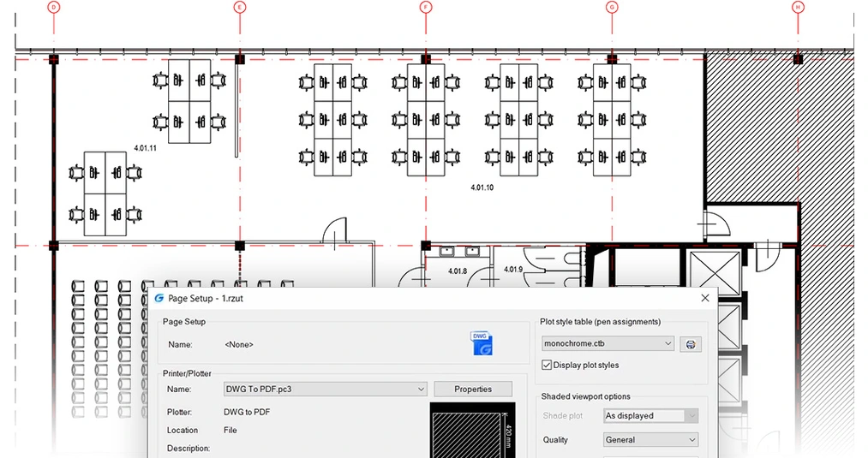
Task: Click grid axis bubble G
Action: (612, 7)
